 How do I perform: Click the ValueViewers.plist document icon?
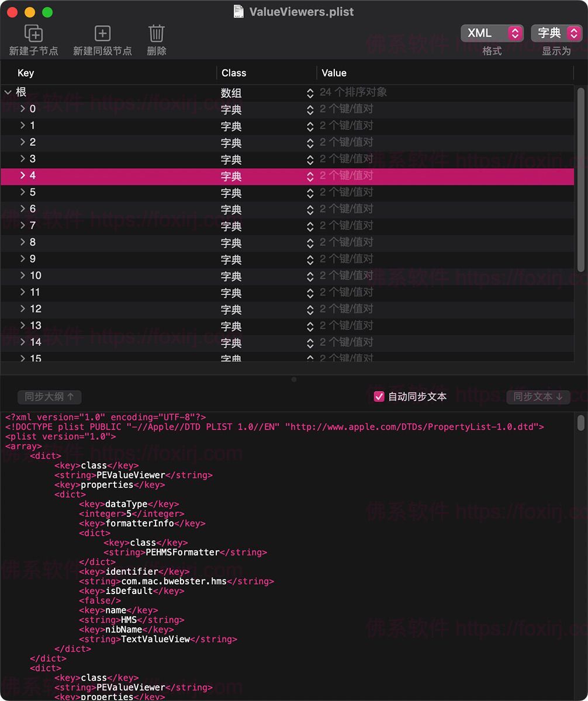tap(240, 11)
